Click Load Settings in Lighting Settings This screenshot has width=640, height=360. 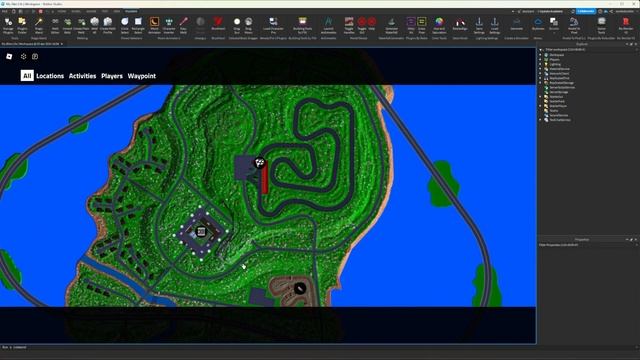pyautogui.click(x=494, y=25)
